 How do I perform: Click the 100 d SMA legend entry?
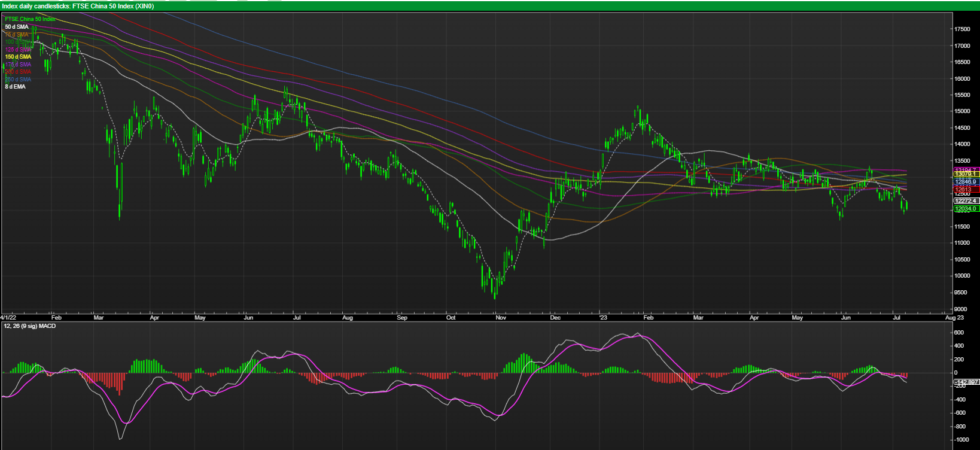point(18,42)
